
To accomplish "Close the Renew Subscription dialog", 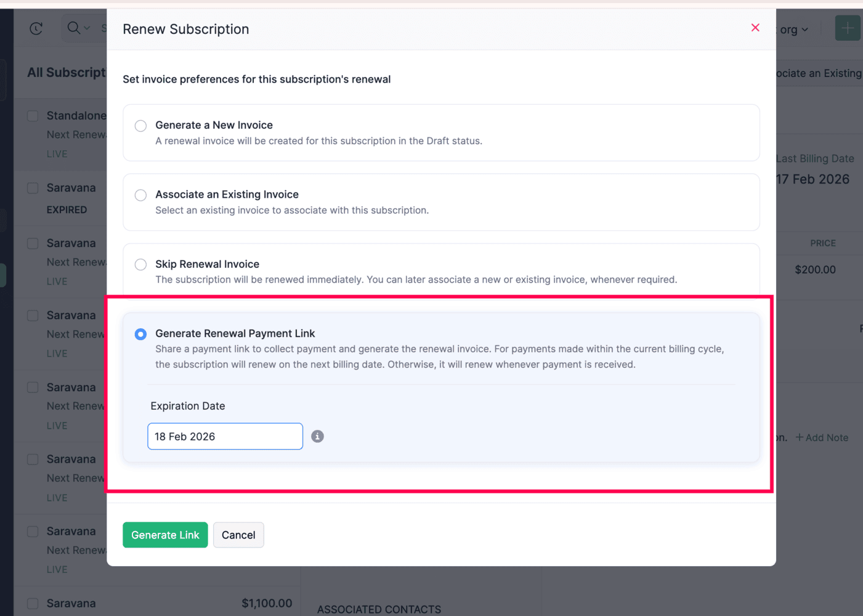I will coord(755,28).
